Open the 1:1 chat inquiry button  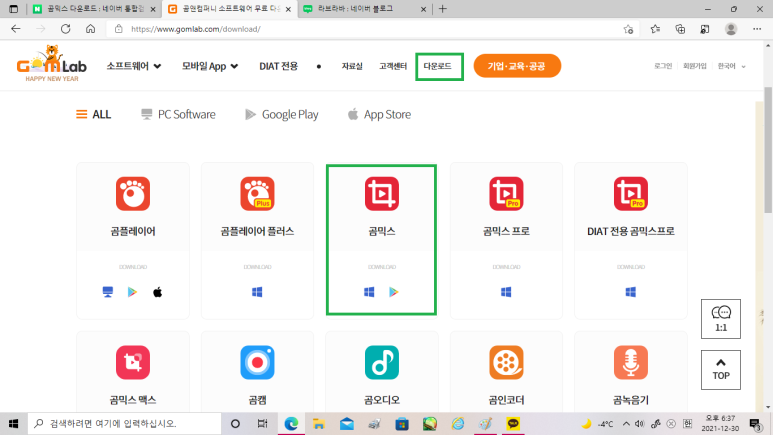pos(721,319)
